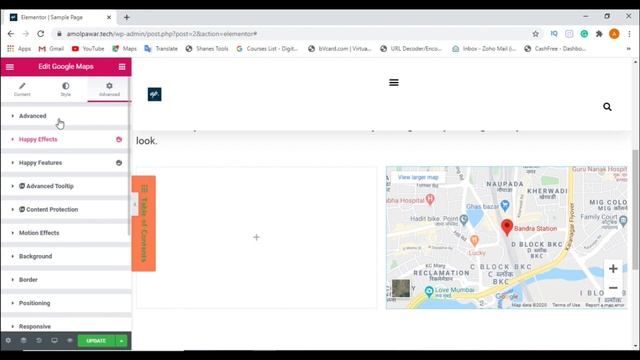Viewport: 640px width, 360px height.
Task: Open the Shanes Tools bookmark
Action: click(207, 49)
